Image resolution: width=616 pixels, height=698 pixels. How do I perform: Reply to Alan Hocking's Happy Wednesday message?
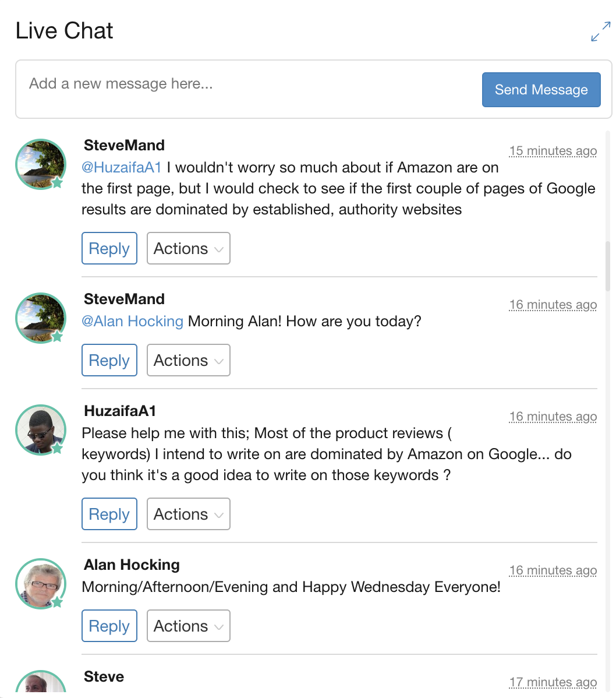tap(109, 626)
